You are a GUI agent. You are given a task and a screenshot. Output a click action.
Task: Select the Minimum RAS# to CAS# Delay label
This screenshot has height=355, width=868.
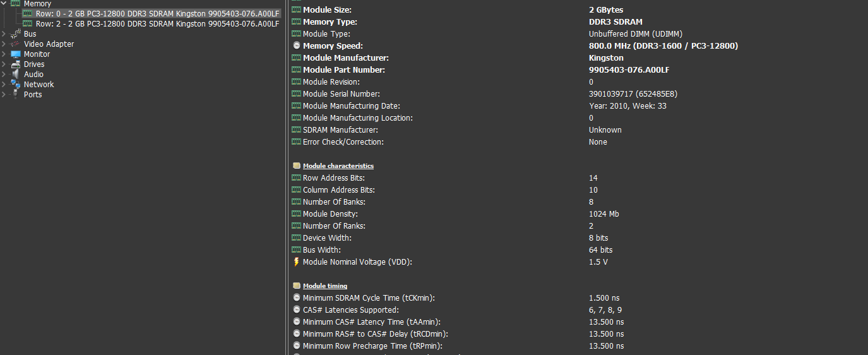(376, 334)
